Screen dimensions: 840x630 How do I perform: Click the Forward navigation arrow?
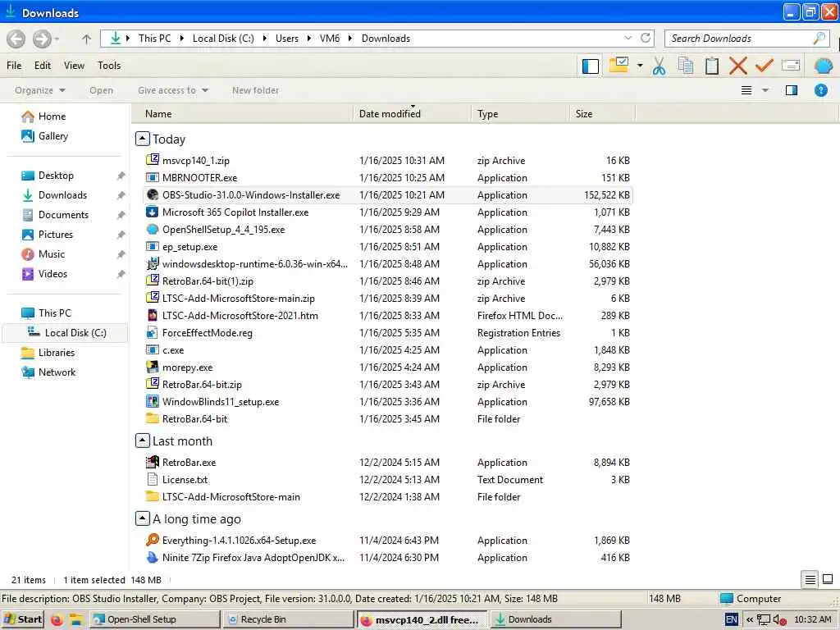click(42, 39)
